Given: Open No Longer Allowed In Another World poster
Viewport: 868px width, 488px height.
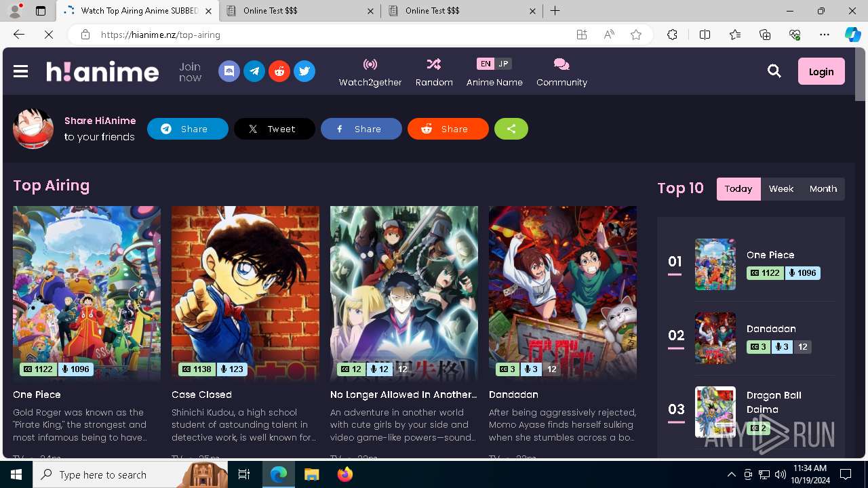Looking at the screenshot, I should point(404,293).
